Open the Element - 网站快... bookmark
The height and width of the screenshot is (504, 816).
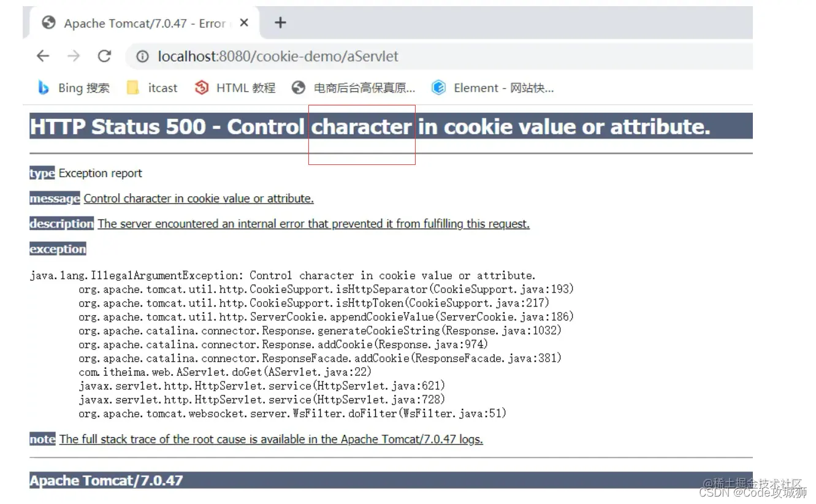pyautogui.click(x=493, y=88)
